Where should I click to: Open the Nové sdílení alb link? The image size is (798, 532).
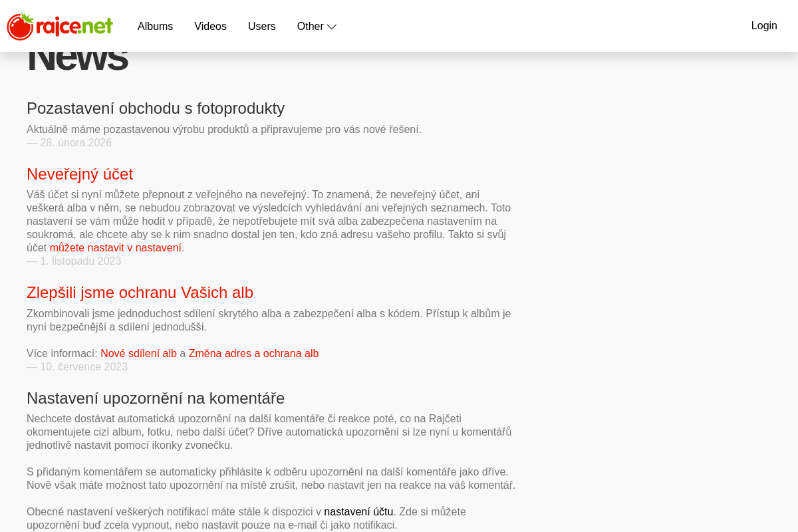pyautogui.click(x=138, y=354)
